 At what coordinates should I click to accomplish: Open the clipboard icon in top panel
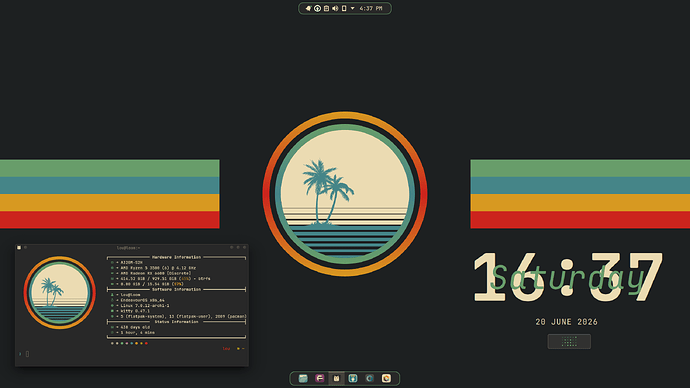click(326, 8)
